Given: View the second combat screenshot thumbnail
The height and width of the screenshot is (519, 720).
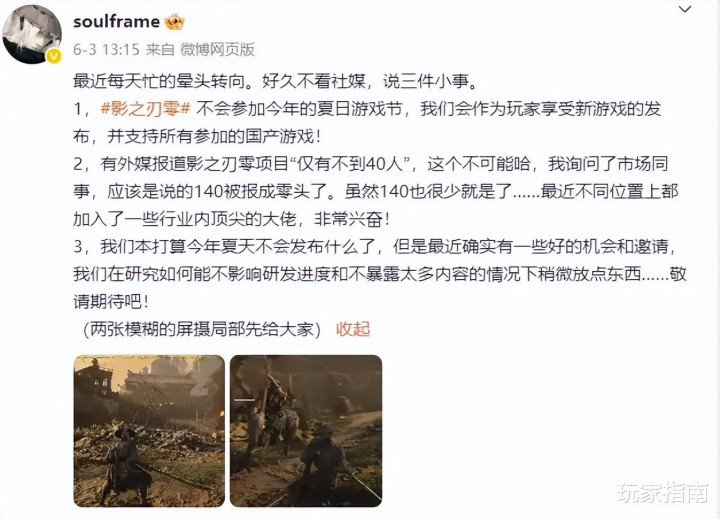Looking at the screenshot, I should pyautogui.click(x=306, y=431).
